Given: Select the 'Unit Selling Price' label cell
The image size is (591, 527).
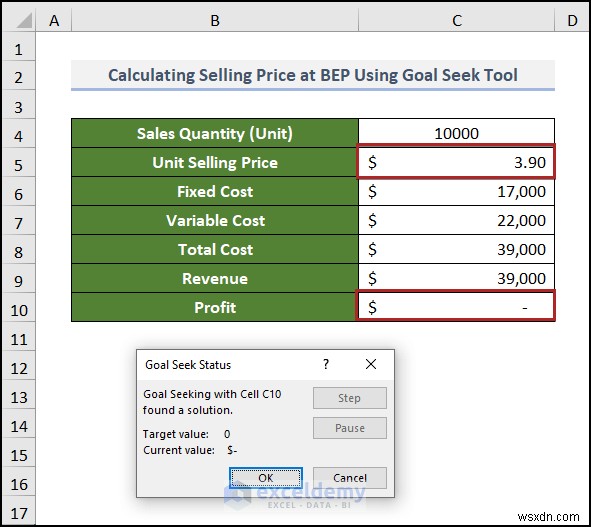Looking at the screenshot, I should click(215, 162).
